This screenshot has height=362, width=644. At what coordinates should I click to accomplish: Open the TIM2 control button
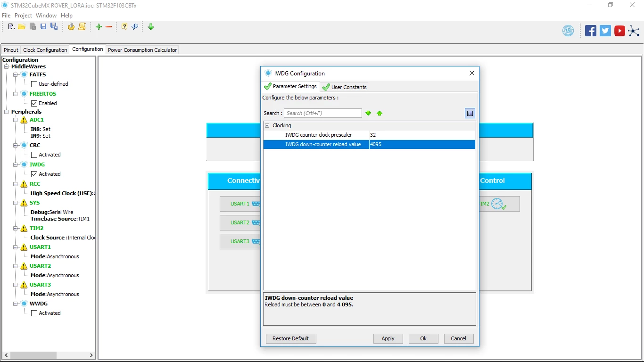point(499,204)
